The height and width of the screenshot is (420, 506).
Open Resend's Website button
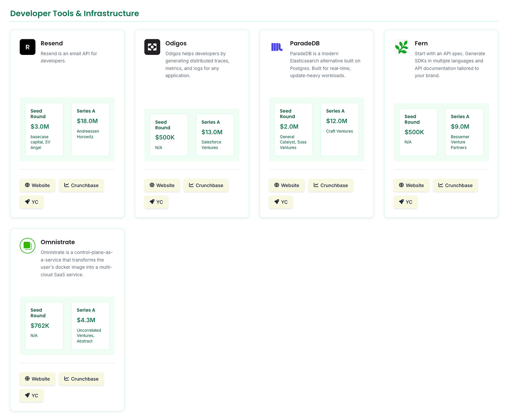(37, 185)
